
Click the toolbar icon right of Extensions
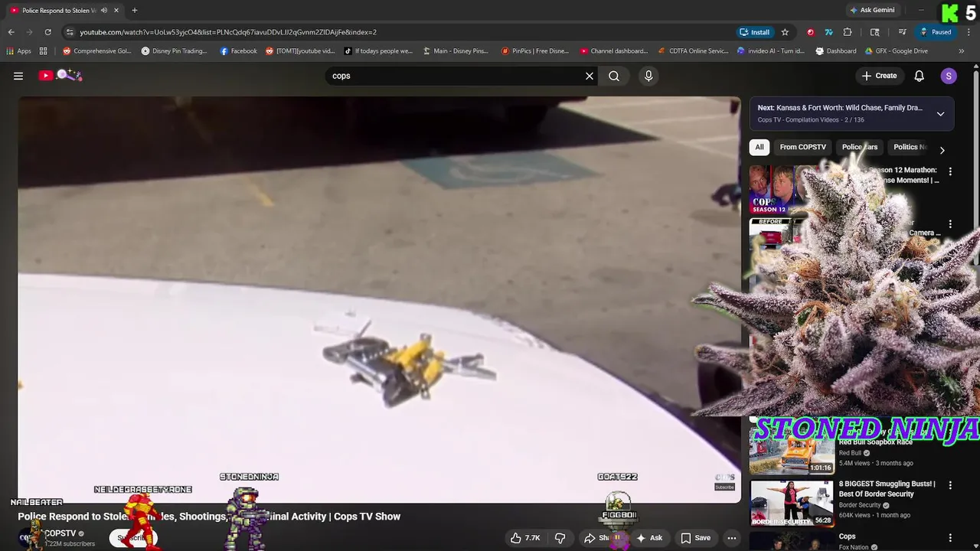(x=875, y=32)
